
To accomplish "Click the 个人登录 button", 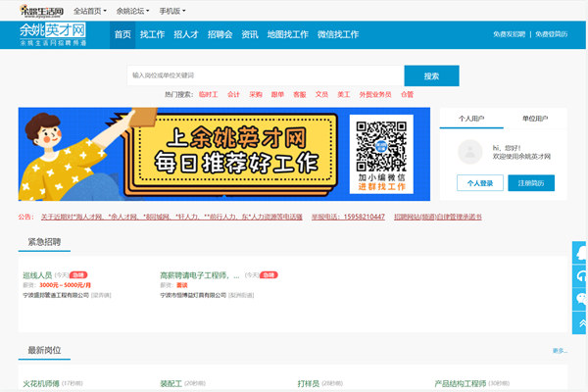I will [x=479, y=182].
